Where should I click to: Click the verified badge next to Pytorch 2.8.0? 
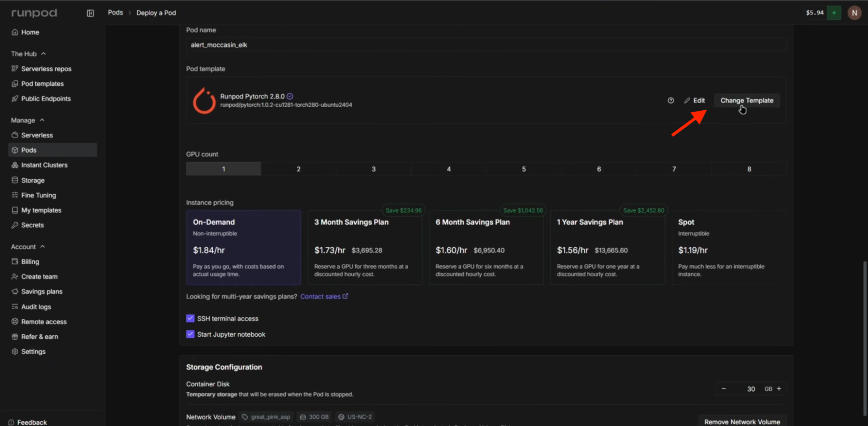point(290,96)
